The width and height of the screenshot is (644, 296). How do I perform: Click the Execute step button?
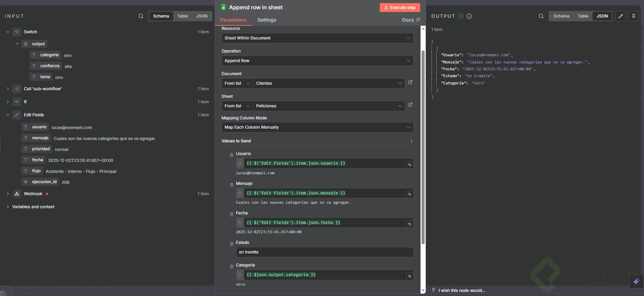click(400, 8)
